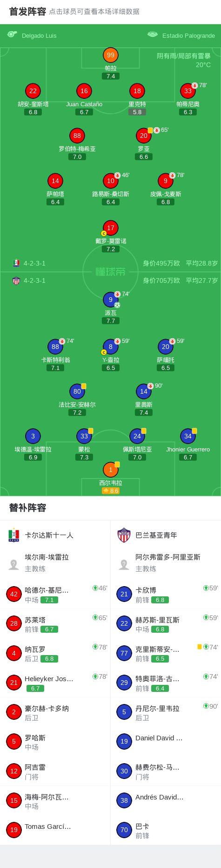View goalkeeper 西尔韦拉 number 1 data
The height and width of the screenshot is (868, 221).
[x=111, y=470]
